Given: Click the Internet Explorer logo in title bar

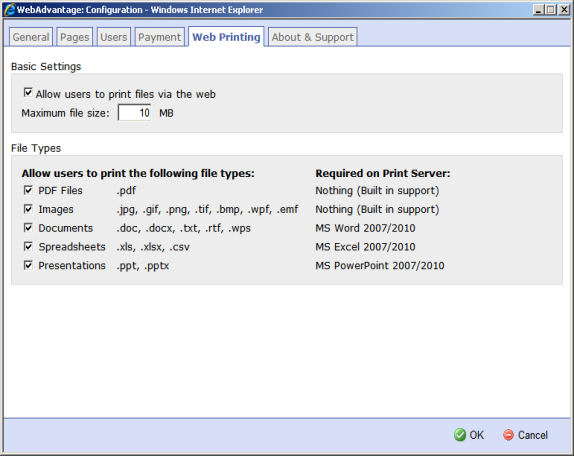Looking at the screenshot, I should [x=9, y=10].
